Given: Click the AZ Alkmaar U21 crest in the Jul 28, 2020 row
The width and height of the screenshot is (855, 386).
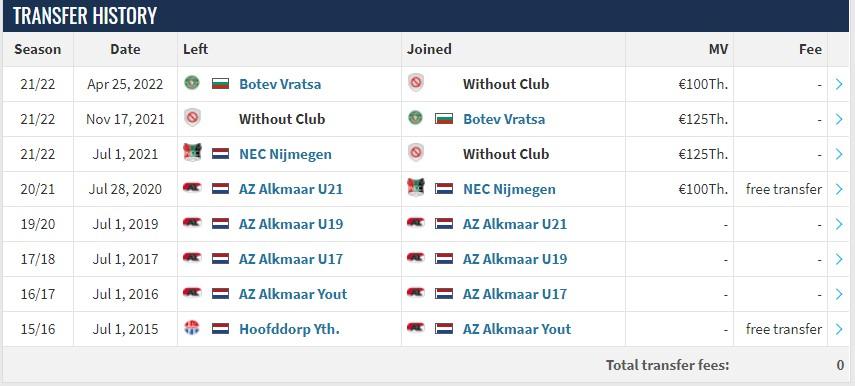Looking at the screenshot, I should click(x=192, y=188).
